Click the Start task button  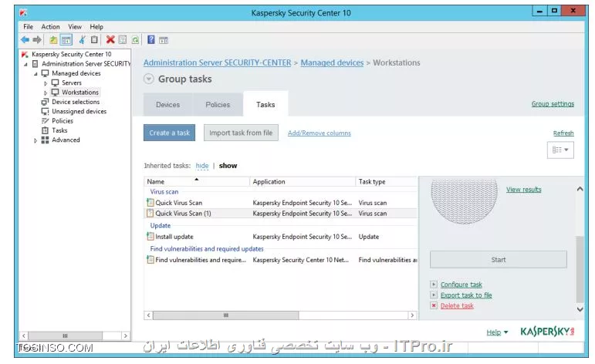[499, 260]
